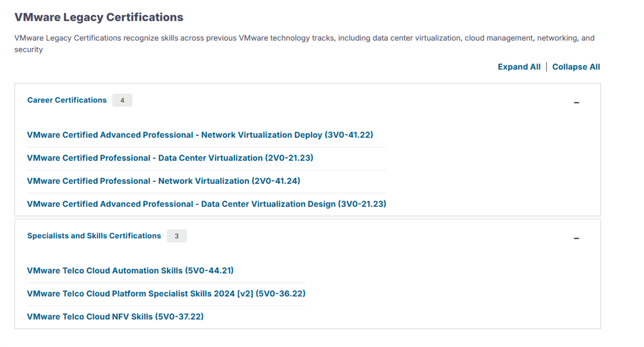Click the Career Certifications count badge
644x347 pixels.
click(x=122, y=100)
